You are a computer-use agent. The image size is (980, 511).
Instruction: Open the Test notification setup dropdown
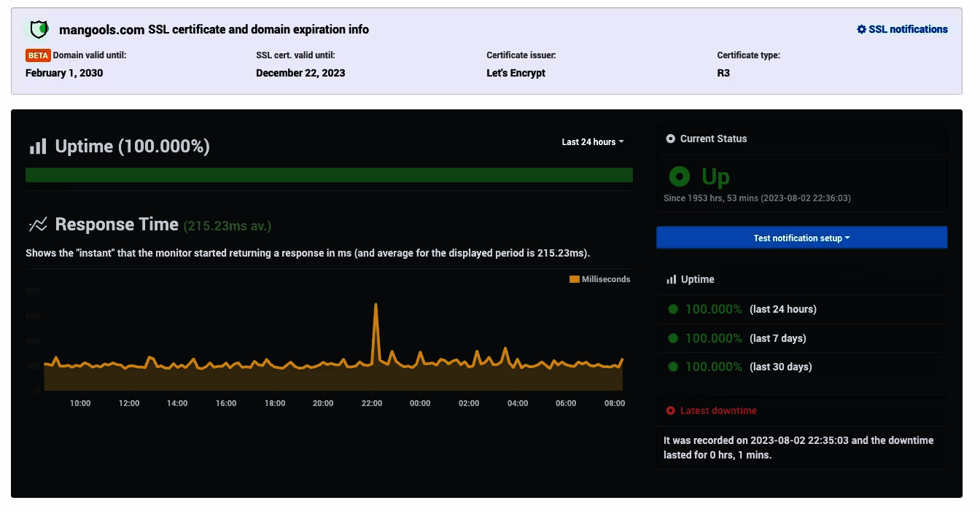tap(801, 238)
